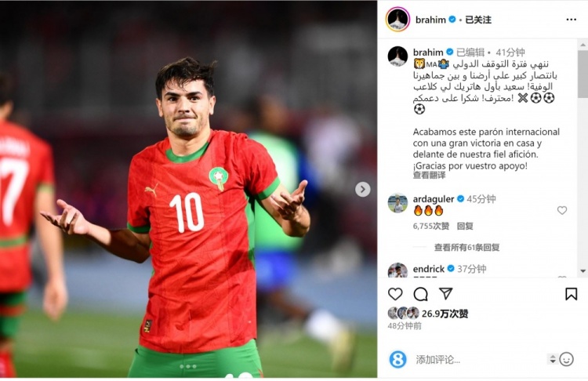Screen dimensions: 588x381
Task: Open the three-dot more options menu
Action: [x=571, y=20]
